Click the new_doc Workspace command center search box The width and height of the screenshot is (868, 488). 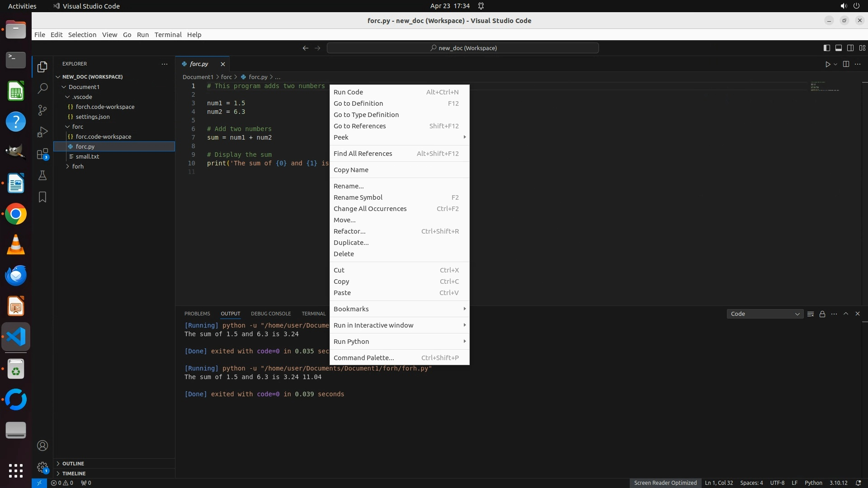tap(463, 48)
